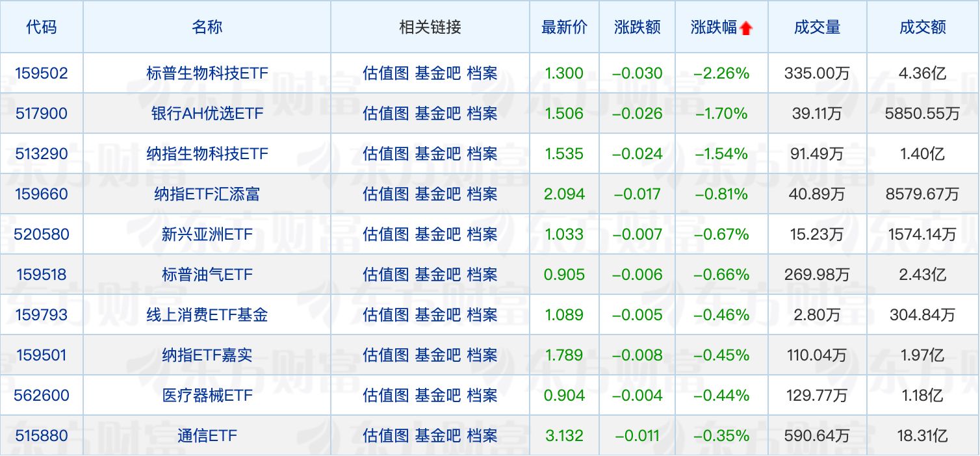Open 档案 for 医疗器械ETF
980x456 pixels.
(482, 396)
